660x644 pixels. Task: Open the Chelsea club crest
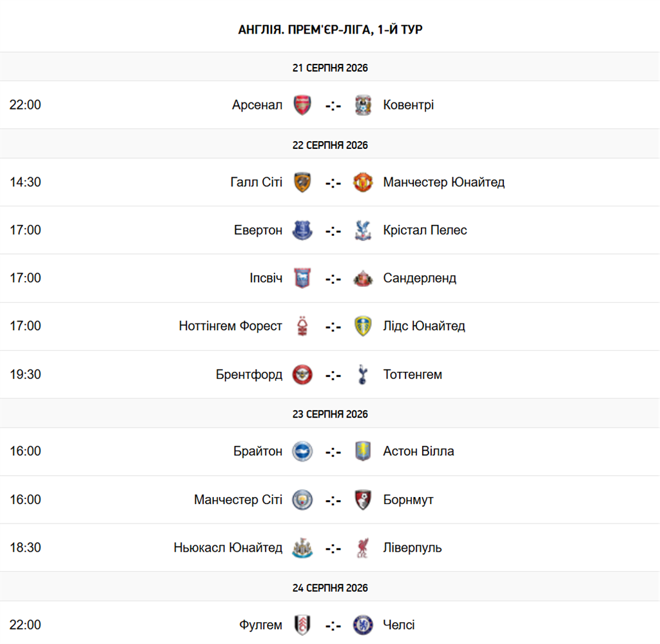click(x=363, y=625)
